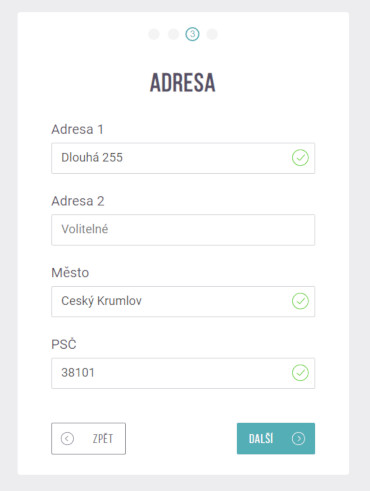The width and height of the screenshot is (370, 491).
Task: Click the PSČ label
Action: pos(64,344)
